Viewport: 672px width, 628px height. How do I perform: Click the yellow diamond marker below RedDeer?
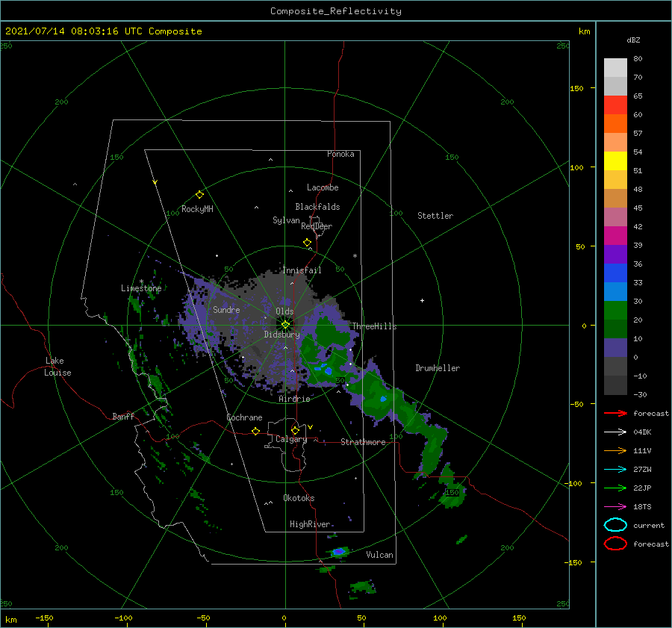(x=308, y=243)
